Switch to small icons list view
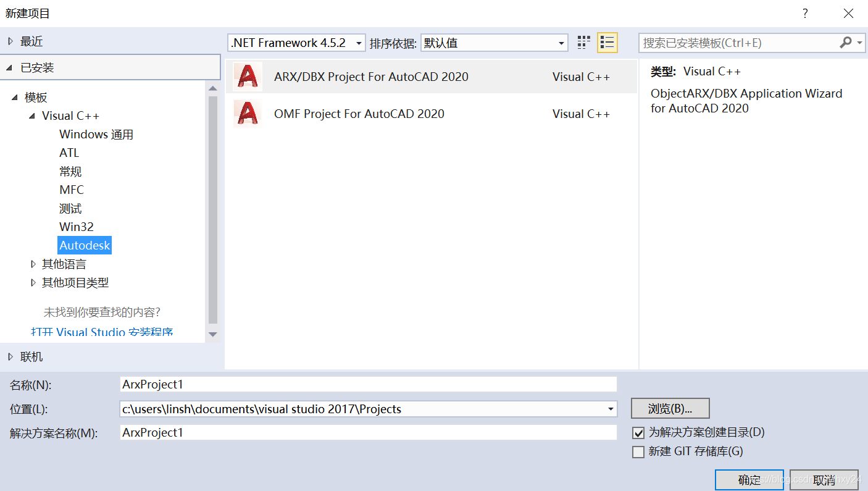 [607, 43]
